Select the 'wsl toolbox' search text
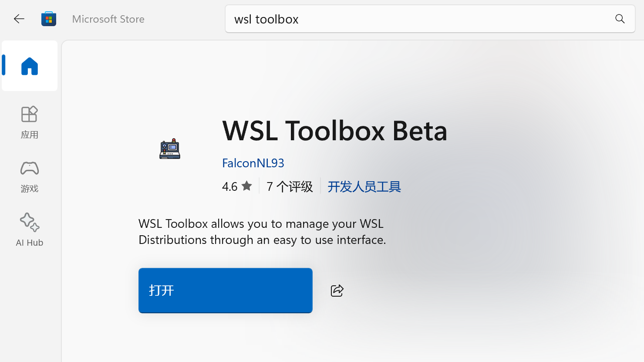 (x=266, y=19)
